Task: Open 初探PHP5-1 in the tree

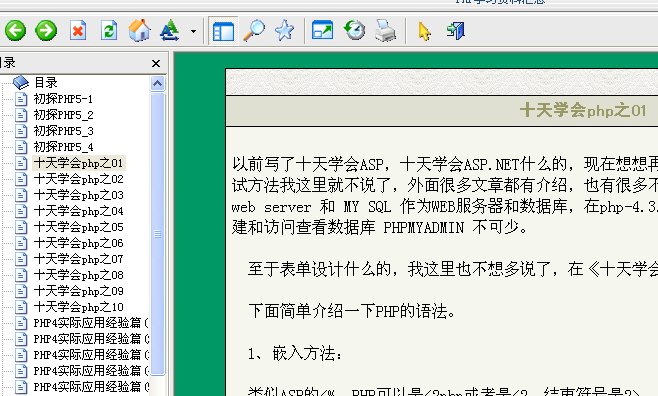Action: coord(63,99)
